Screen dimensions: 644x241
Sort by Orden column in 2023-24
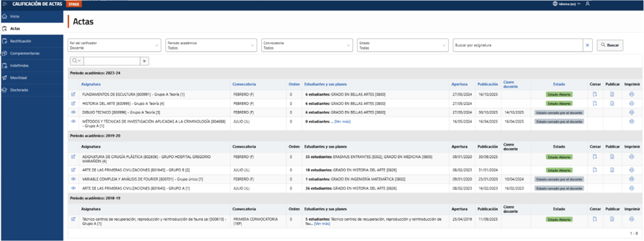(294, 84)
